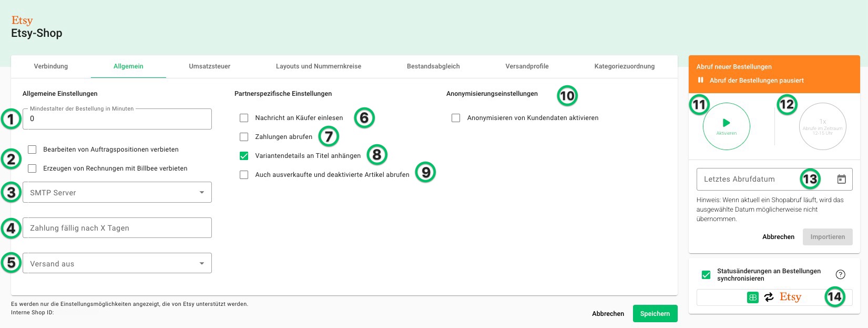Click the Allgemeine Einstellungen heading
Viewport: 868px width, 328px height.
point(60,94)
